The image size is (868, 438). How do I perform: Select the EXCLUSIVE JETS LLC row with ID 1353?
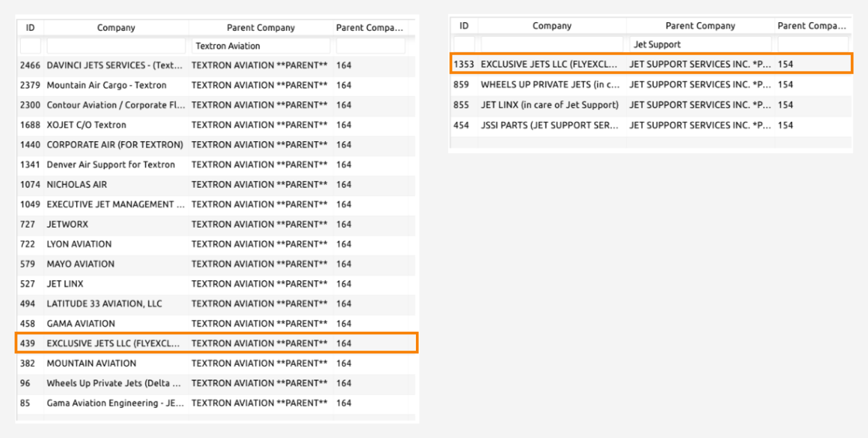tap(651, 64)
